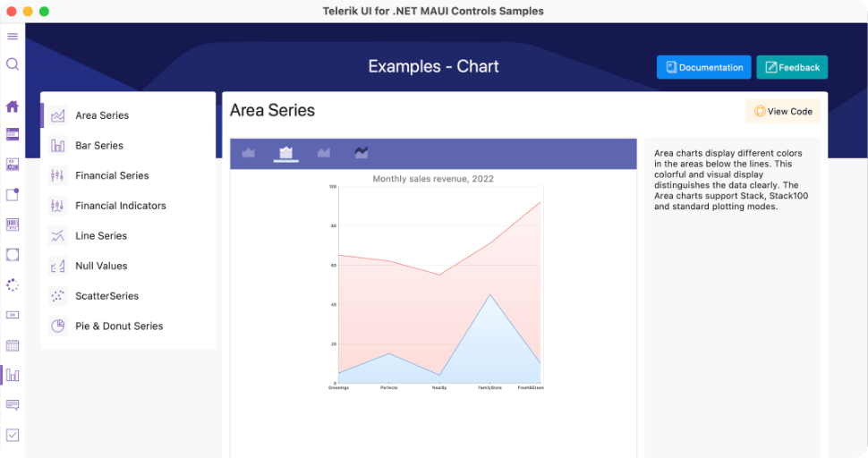Switch to the first area chart tab
This screenshot has height=458, width=868.
pos(249,153)
